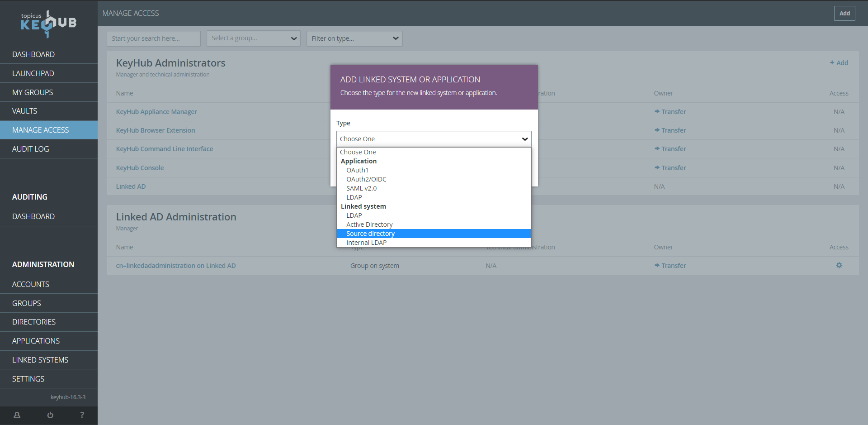Open Directories in Administration
The width and height of the screenshot is (868, 425).
49,322
